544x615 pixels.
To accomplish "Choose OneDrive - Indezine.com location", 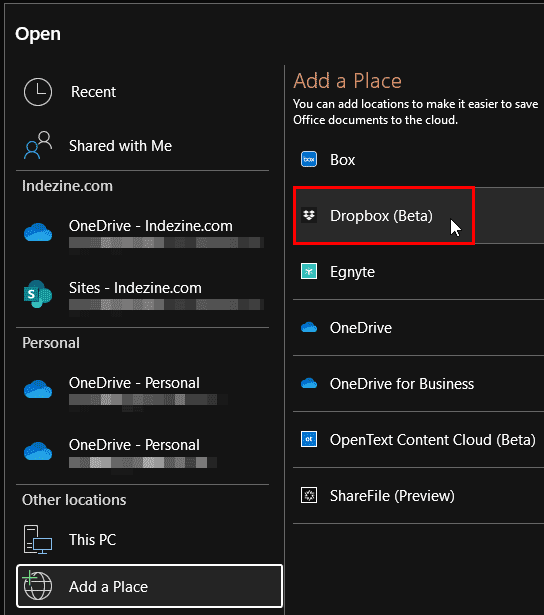I will [x=142, y=233].
